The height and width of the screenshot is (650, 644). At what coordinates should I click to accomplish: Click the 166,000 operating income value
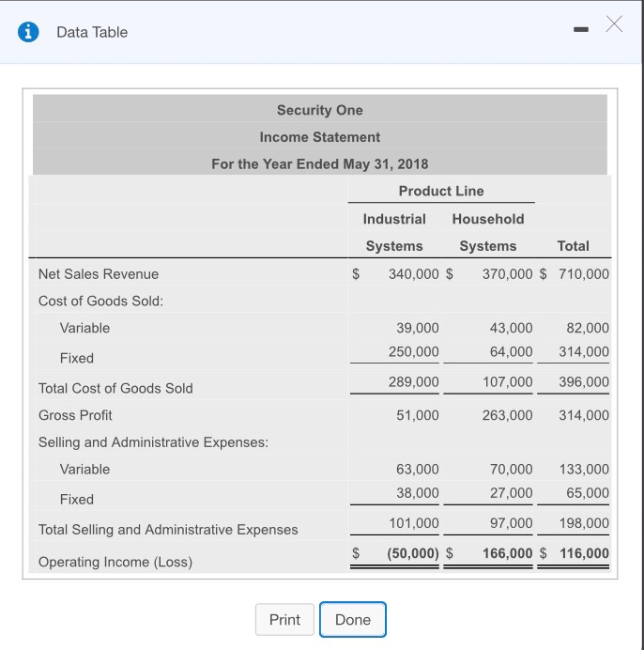[507, 553]
